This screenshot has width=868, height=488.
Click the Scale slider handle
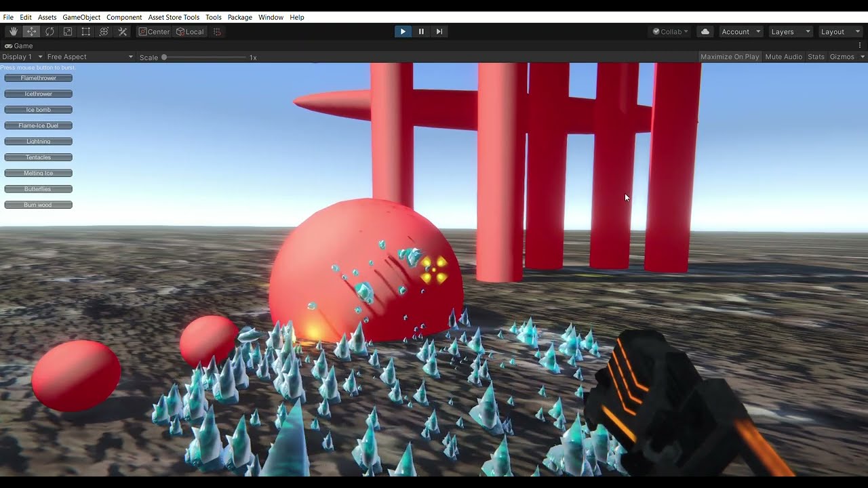tap(164, 58)
